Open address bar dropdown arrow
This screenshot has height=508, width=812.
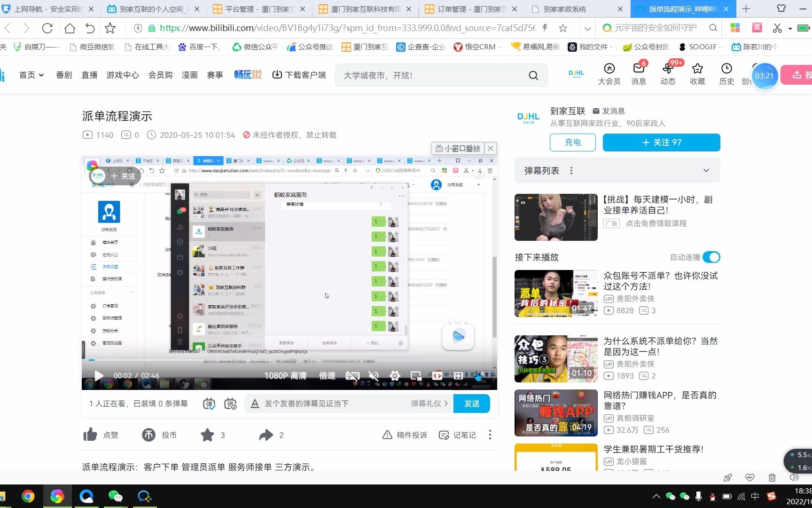point(587,29)
